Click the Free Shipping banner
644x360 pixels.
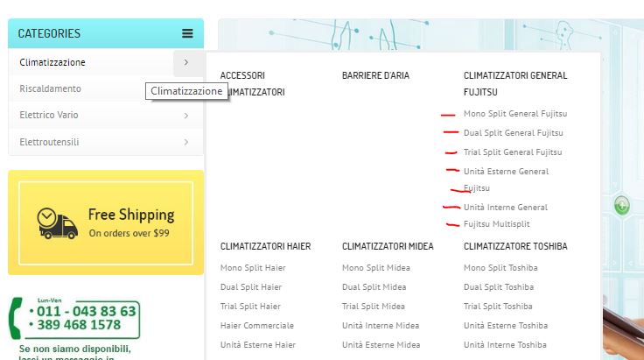pos(106,222)
